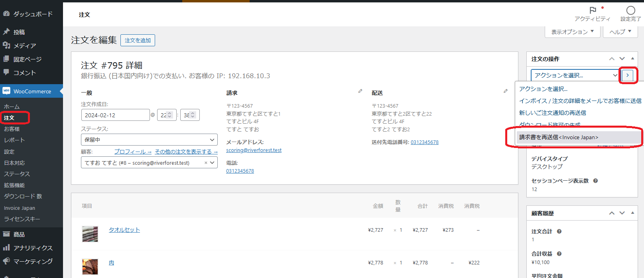The image size is (644, 278).
Task: Expand 表示オプション screen options
Action: pyautogui.click(x=573, y=32)
